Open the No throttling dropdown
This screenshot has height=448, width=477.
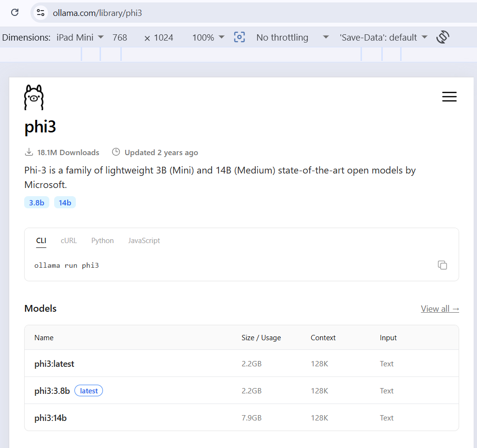click(292, 37)
